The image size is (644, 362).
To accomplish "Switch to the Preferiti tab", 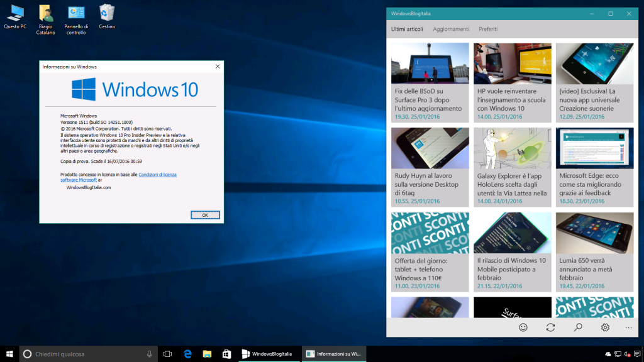I will (487, 29).
